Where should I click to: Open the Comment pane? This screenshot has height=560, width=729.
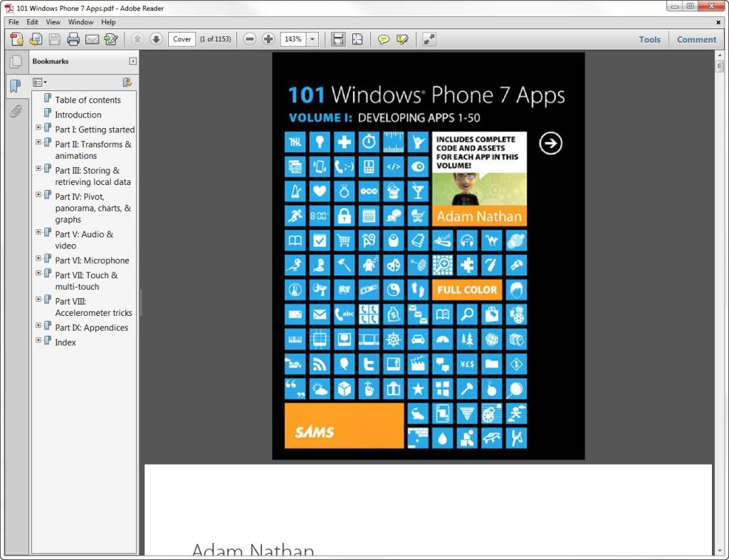[696, 40]
